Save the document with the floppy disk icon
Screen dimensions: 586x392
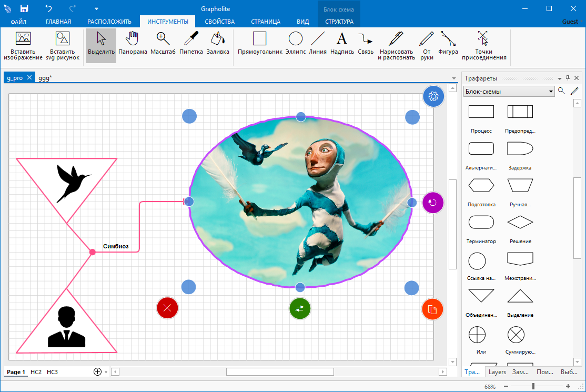coord(24,8)
